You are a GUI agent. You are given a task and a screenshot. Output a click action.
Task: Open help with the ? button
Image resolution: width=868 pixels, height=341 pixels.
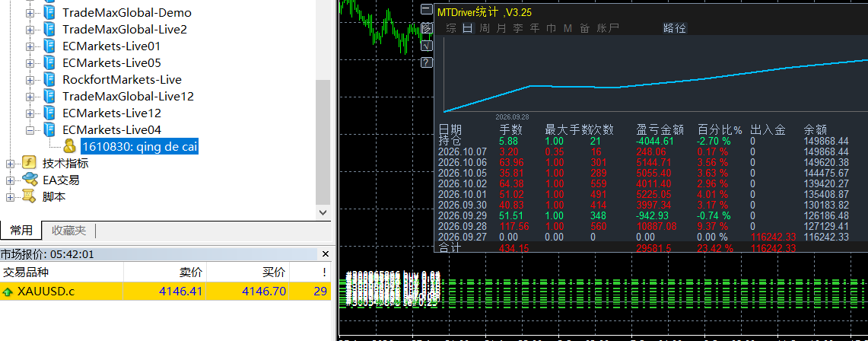[426, 62]
